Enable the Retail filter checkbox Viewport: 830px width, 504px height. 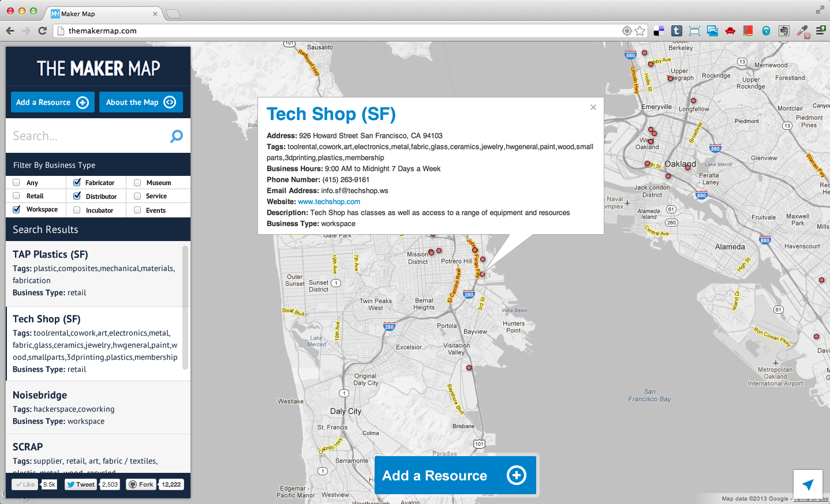click(x=16, y=196)
